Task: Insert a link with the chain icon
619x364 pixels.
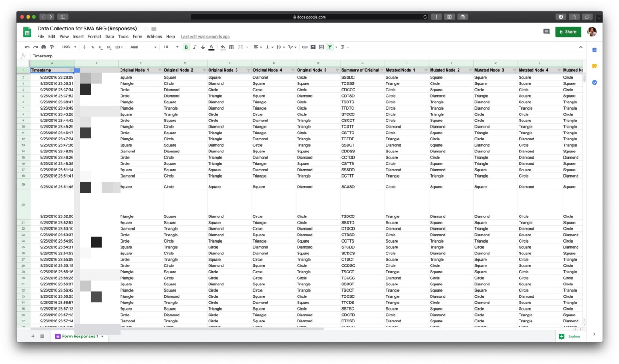Action: click(x=305, y=47)
